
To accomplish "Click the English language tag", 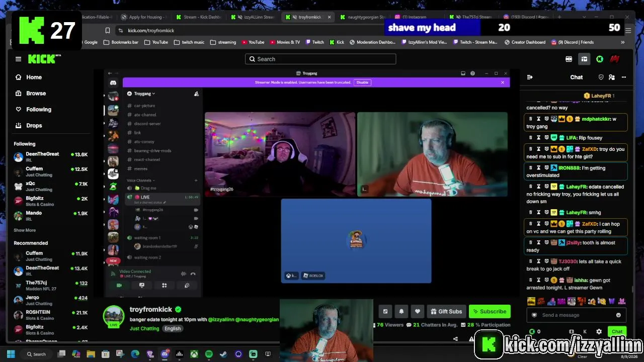I will (x=172, y=328).
